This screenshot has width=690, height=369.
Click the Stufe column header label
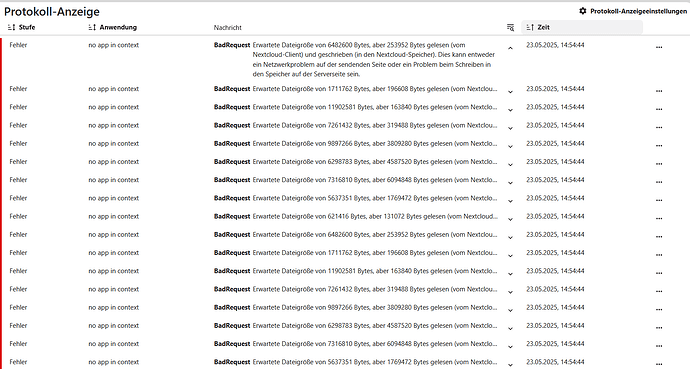pyautogui.click(x=27, y=27)
